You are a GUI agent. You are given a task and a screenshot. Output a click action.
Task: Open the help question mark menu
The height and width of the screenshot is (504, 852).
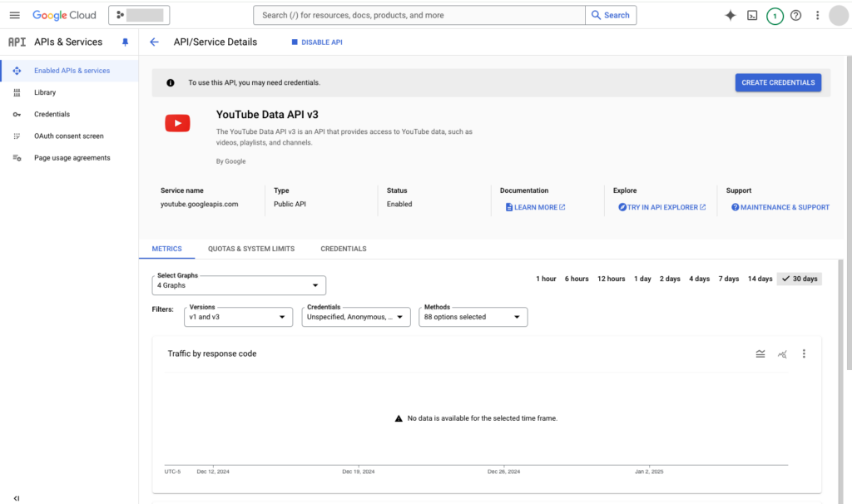[x=795, y=15]
